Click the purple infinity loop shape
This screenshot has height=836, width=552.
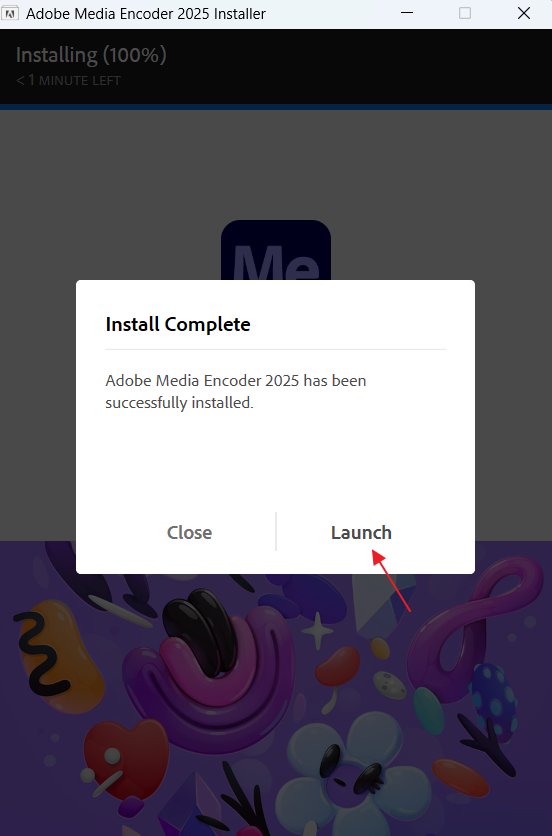click(x=476, y=624)
